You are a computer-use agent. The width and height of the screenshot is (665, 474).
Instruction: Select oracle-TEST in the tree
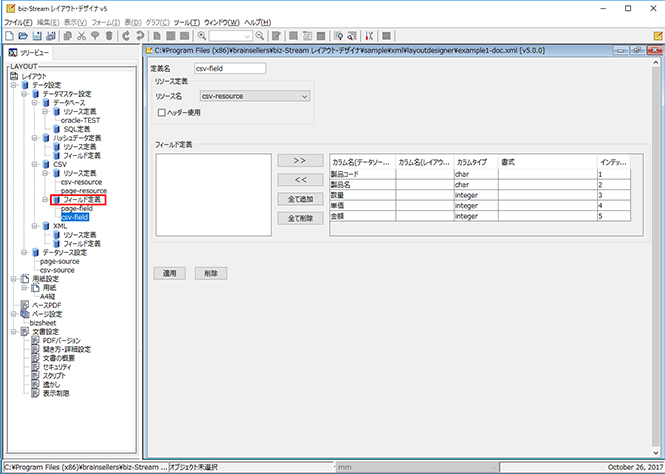pyautogui.click(x=81, y=120)
